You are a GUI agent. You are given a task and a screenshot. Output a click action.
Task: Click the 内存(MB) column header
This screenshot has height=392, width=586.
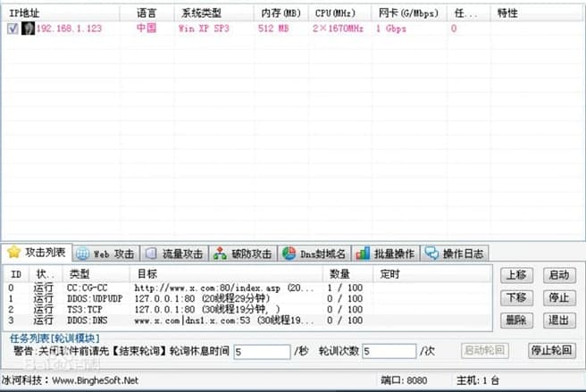click(x=280, y=13)
